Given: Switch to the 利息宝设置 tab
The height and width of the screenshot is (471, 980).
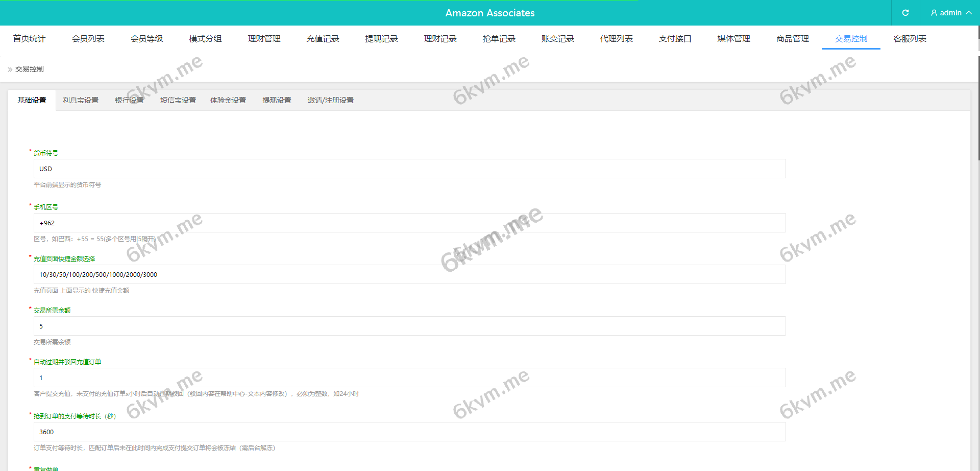Looking at the screenshot, I should point(81,101).
